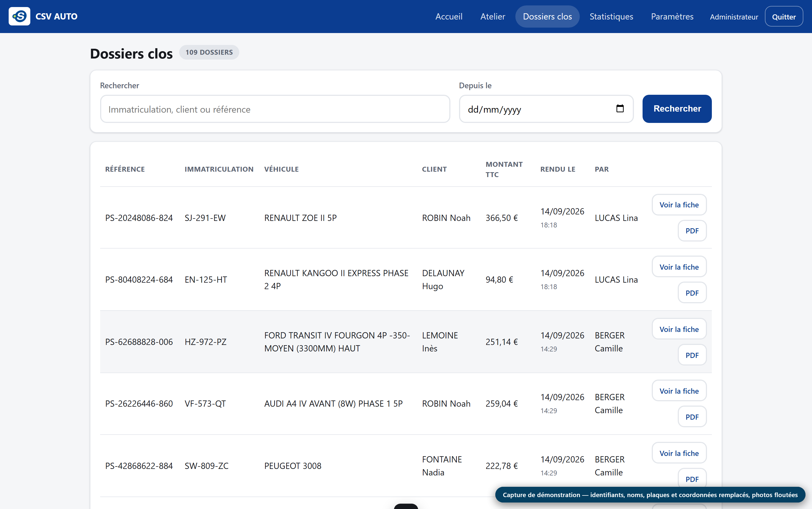This screenshot has width=812, height=509.
Task: Click reference PS-42868622-884
Action: coord(139,466)
